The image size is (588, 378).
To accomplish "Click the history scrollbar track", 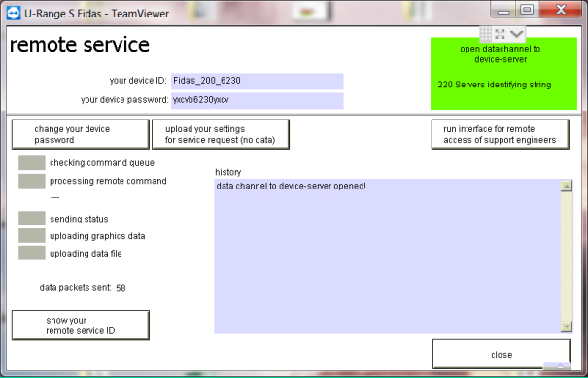I will pyautogui.click(x=567, y=257).
